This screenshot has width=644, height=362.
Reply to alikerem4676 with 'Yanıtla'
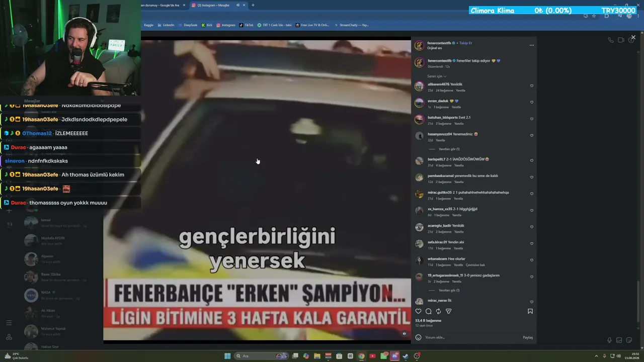[x=460, y=90]
